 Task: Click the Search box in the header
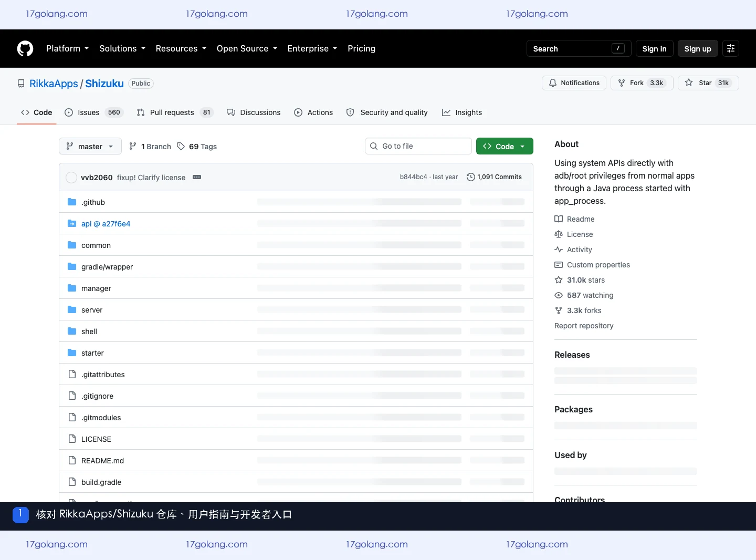(578, 48)
